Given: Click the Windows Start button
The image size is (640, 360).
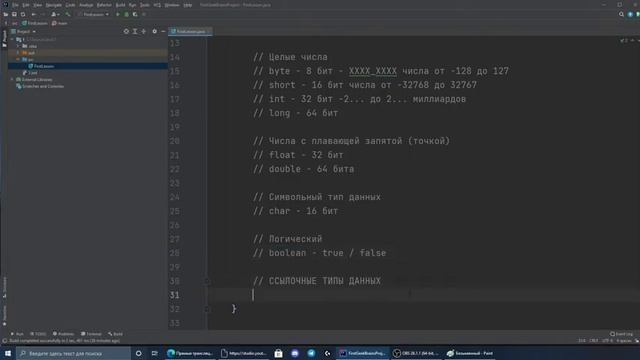Looking at the screenshot, I should point(8,353).
